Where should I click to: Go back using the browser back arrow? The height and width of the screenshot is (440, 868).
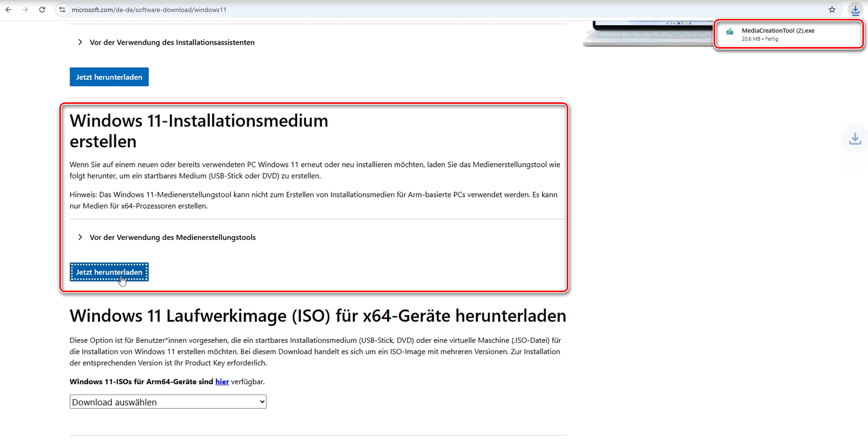[x=8, y=10]
